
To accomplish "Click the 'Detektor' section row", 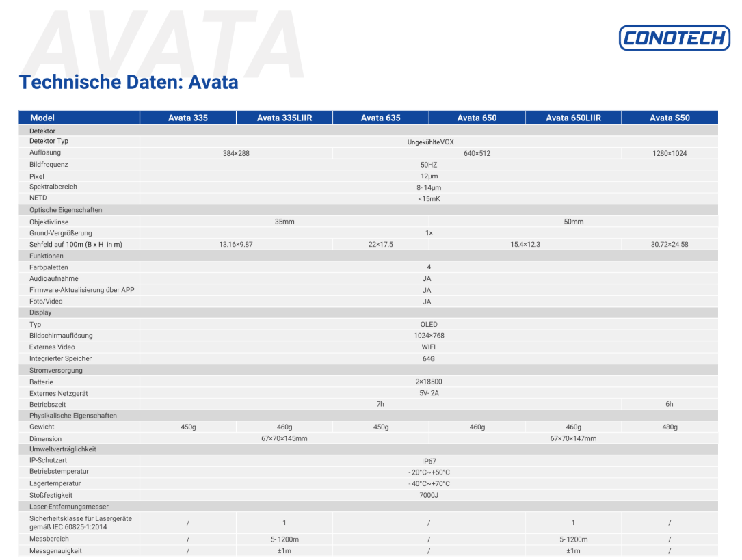I will (42, 131).
